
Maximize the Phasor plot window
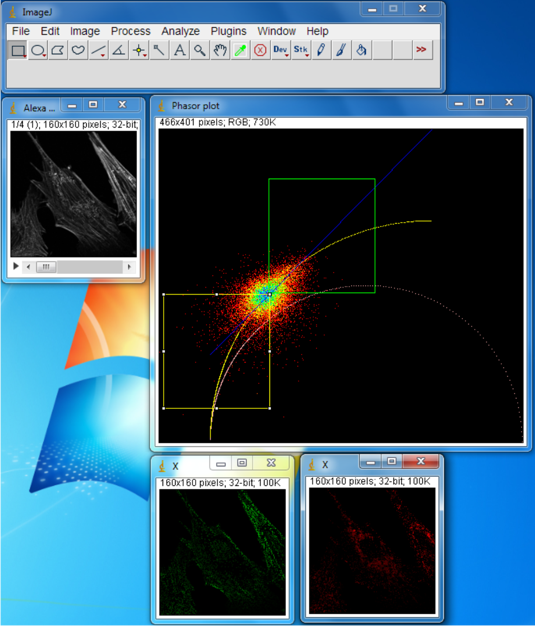(480, 103)
